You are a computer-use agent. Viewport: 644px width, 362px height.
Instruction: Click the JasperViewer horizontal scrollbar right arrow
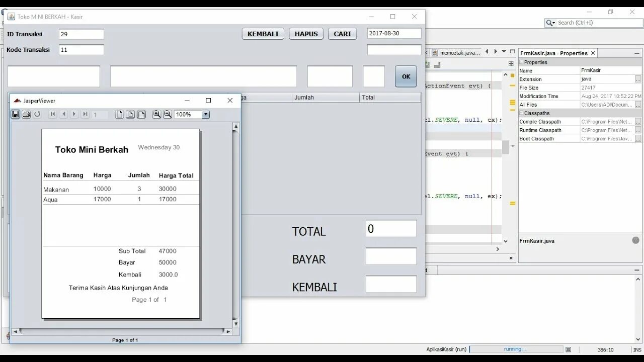(228, 332)
